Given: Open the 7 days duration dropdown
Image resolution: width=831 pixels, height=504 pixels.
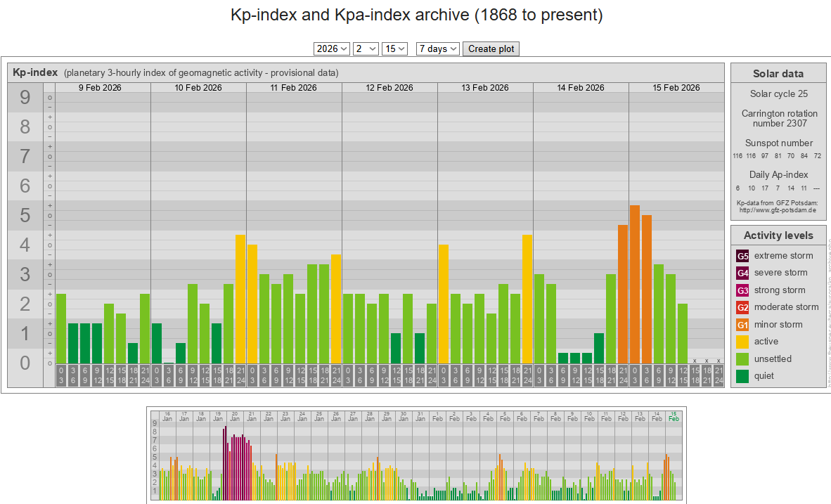Looking at the screenshot, I should click(437, 49).
